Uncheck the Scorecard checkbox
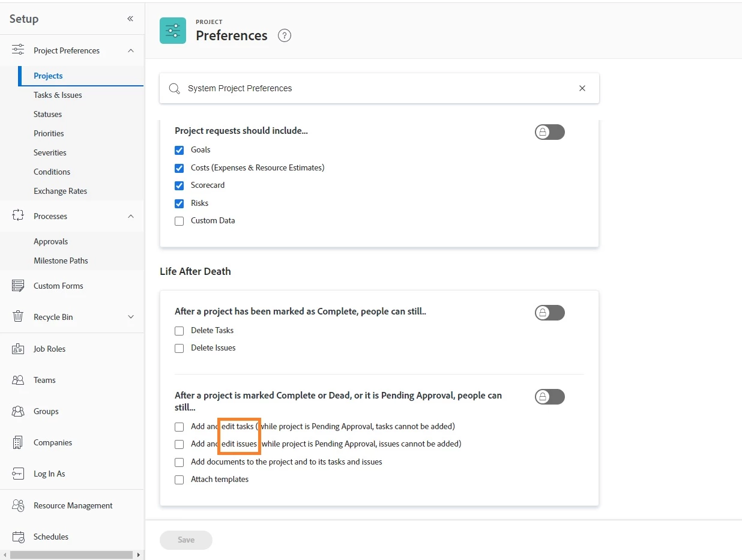Screen dimensions: 742x560 [x=179, y=185]
